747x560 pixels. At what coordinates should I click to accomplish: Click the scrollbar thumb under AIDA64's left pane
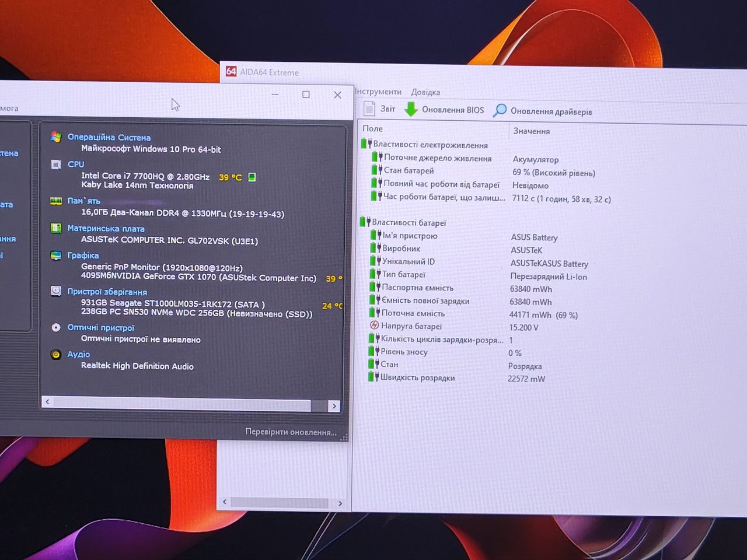pyautogui.click(x=280, y=502)
